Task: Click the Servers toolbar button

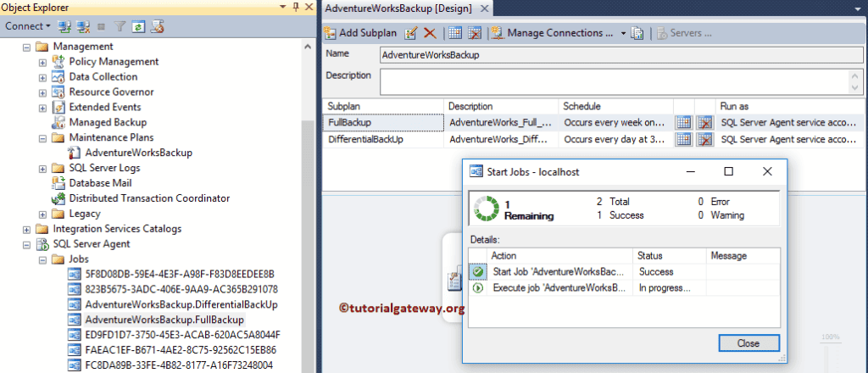Action: pos(684,33)
